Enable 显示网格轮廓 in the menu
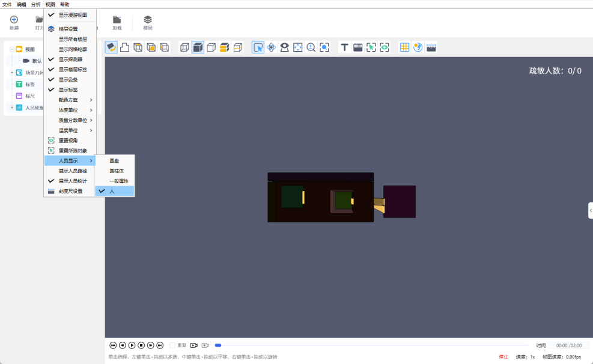The height and width of the screenshot is (364, 593). coord(70,49)
